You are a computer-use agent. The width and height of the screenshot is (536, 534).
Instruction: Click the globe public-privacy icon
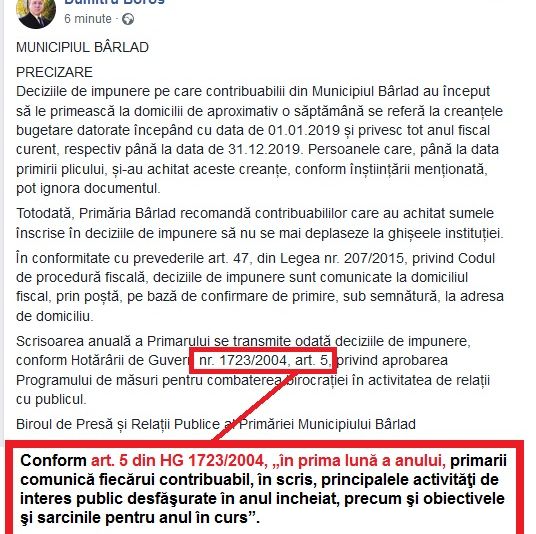(128, 19)
